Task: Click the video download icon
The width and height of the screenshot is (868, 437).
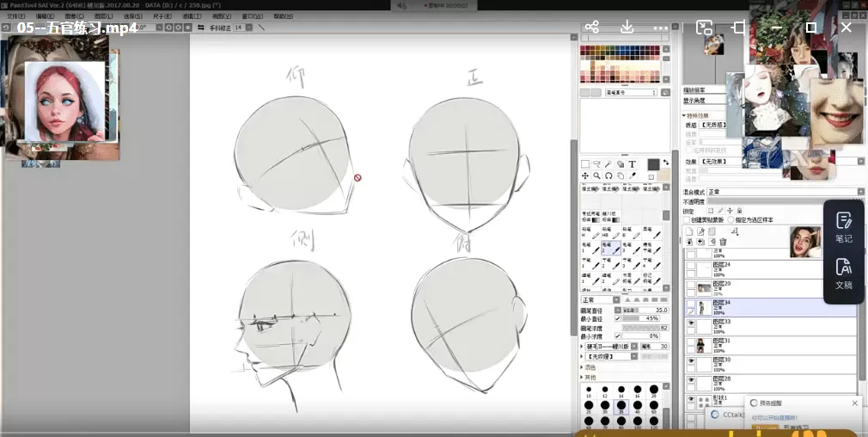Action: (627, 28)
